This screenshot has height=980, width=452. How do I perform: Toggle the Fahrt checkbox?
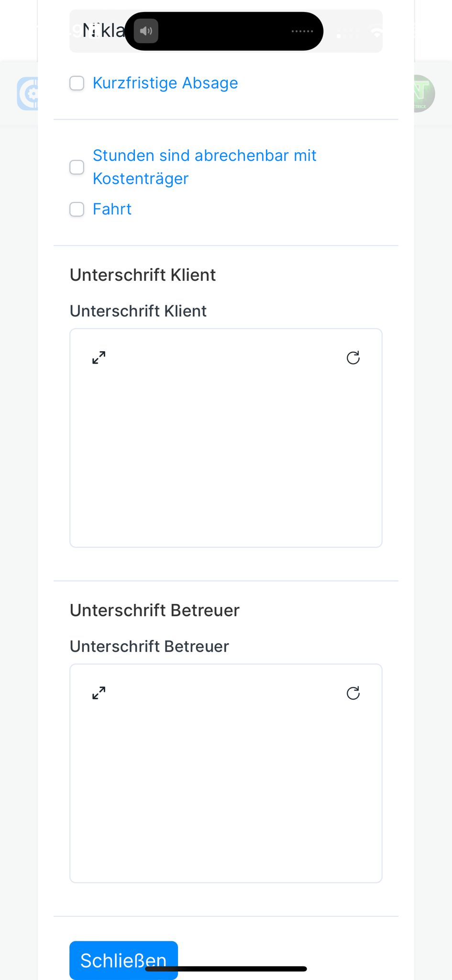77,210
